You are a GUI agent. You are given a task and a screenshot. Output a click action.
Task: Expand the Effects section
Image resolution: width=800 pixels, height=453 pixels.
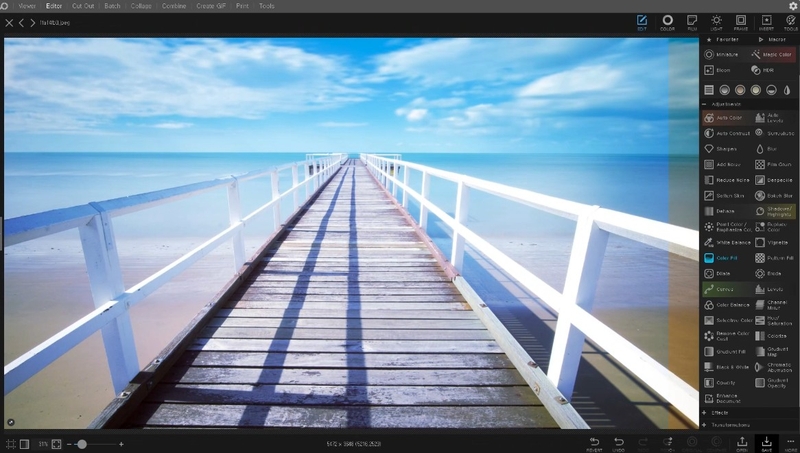click(x=705, y=413)
